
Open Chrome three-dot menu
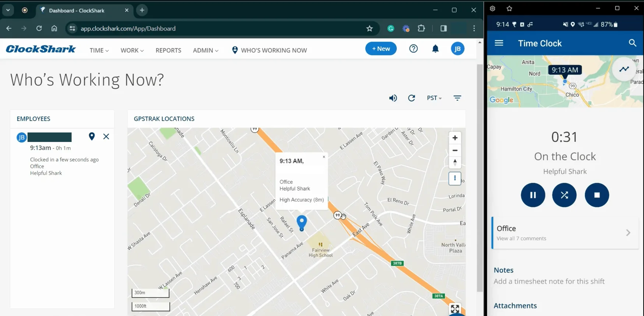tap(474, 28)
